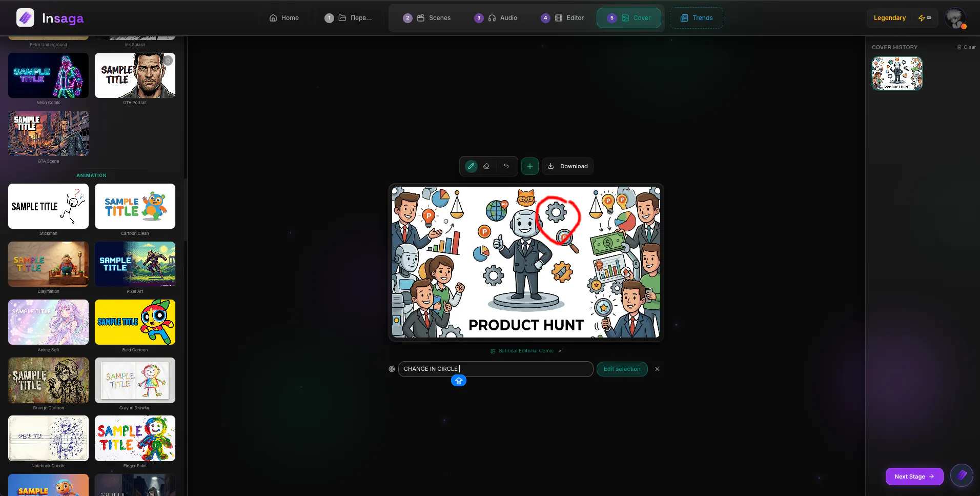
Task: Choose the Claymation style
Action: point(49,264)
